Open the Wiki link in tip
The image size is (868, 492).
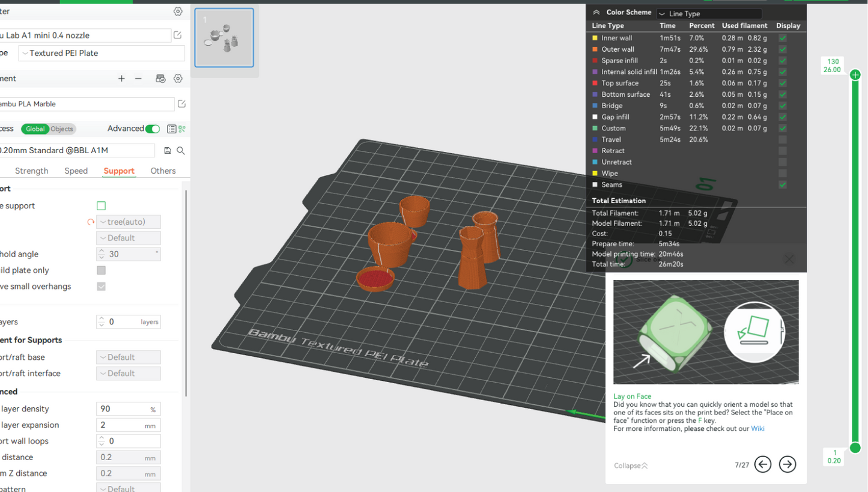pos(757,429)
